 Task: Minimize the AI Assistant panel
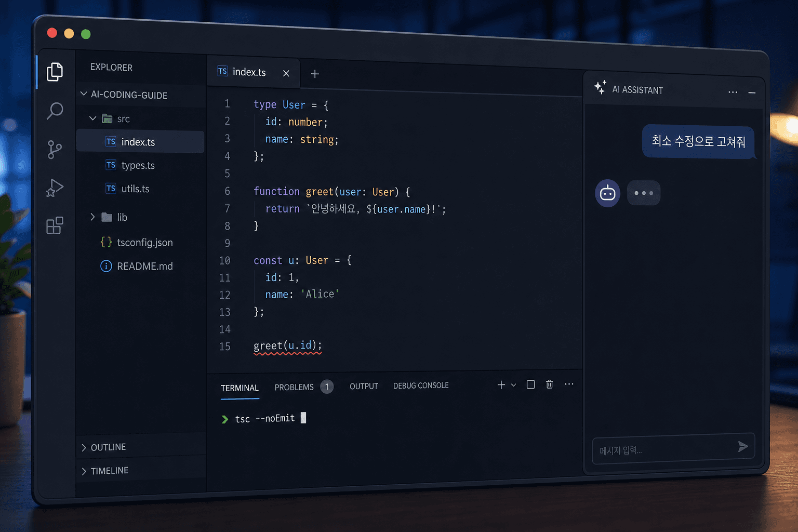click(752, 92)
